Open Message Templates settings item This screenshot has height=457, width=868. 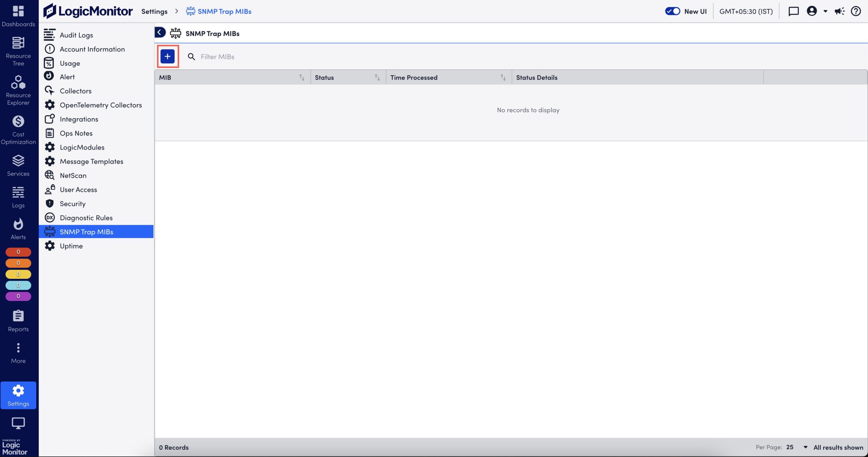pos(96,161)
